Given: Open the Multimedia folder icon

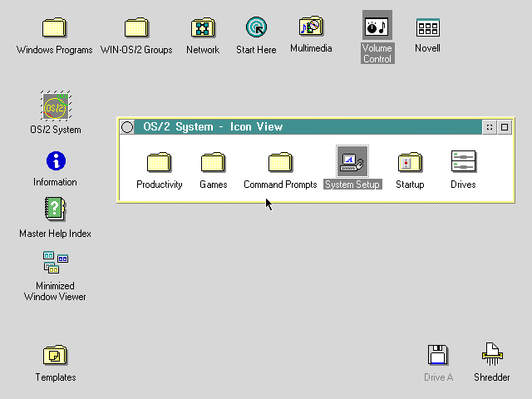Looking at the screenshot, I should [311, 26].
